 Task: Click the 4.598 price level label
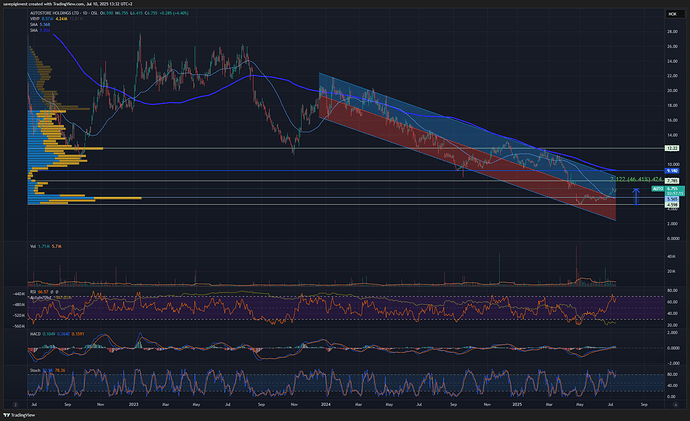pyautogui.click(x=672, y=205)
